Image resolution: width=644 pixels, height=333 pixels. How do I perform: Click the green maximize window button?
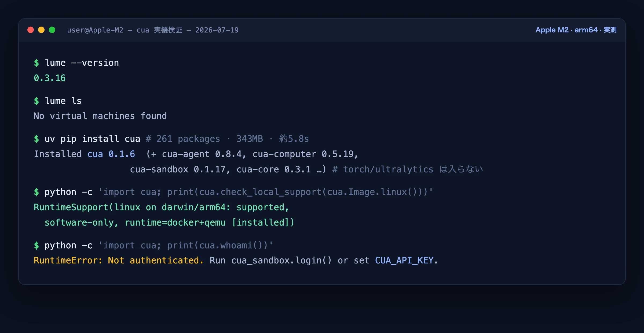52,30
